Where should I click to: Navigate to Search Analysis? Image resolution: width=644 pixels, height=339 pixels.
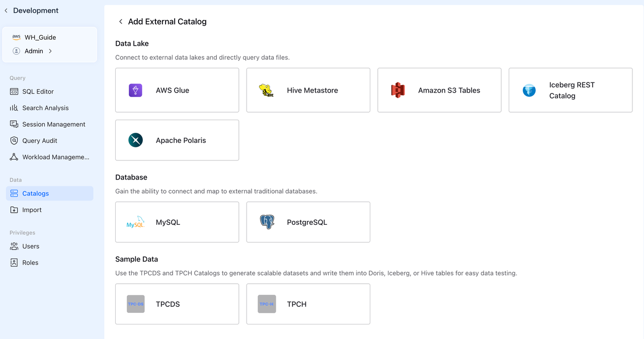point(45,108)
